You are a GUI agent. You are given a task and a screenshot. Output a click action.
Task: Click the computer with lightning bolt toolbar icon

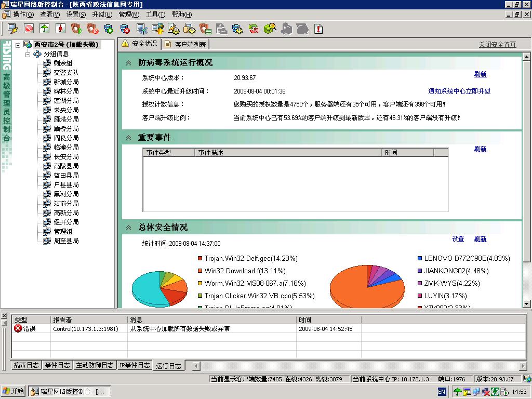(x=12, y=29)
